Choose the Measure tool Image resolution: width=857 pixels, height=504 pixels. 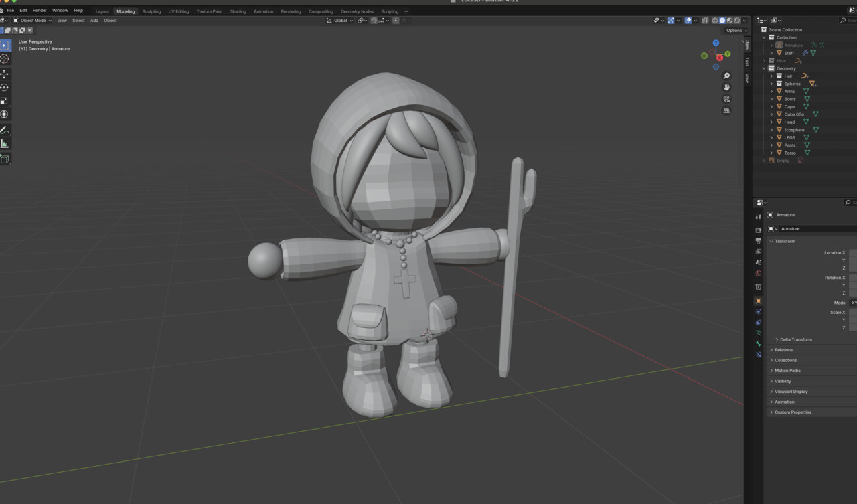pyautogui.click(x=5, y=144)
